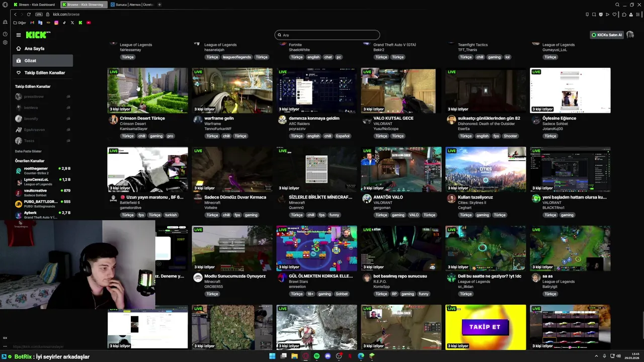The image size is (644, 362).
Task: Open Spotify from the Windows taskbar
Action: (316, 356)
